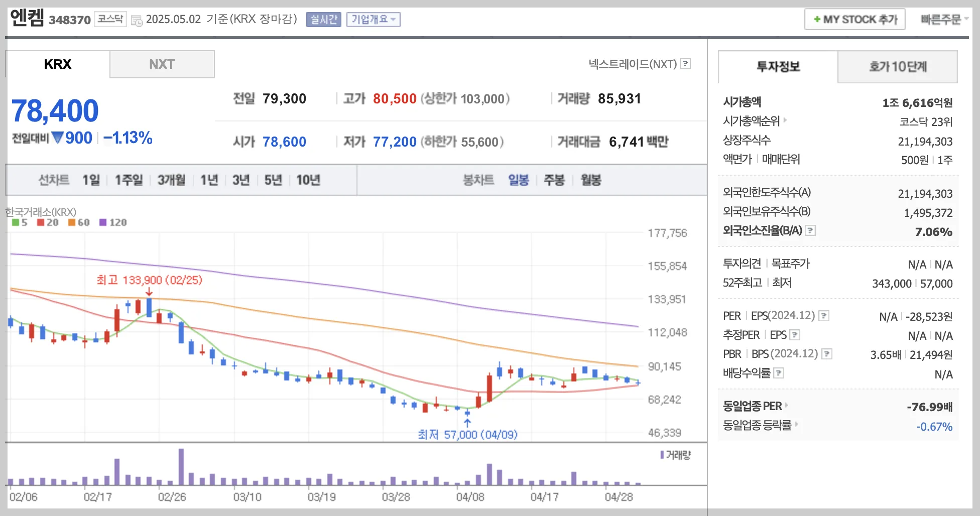Open the help icon next to 넥스트레이드(NXT)
Screen dimensions: 980x516
pyautogui.click(x=685, y=64)
